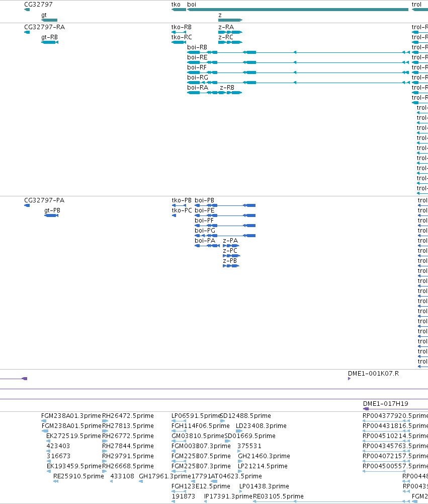
Task: Select EST RH27813.5prime
Action: tap(105, 431)
